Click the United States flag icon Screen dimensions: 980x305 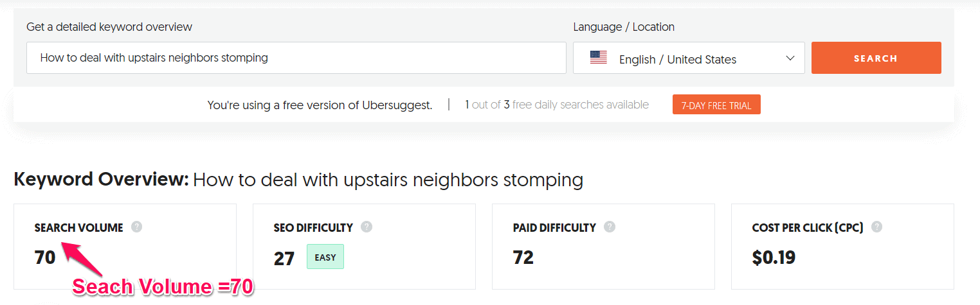599,58
